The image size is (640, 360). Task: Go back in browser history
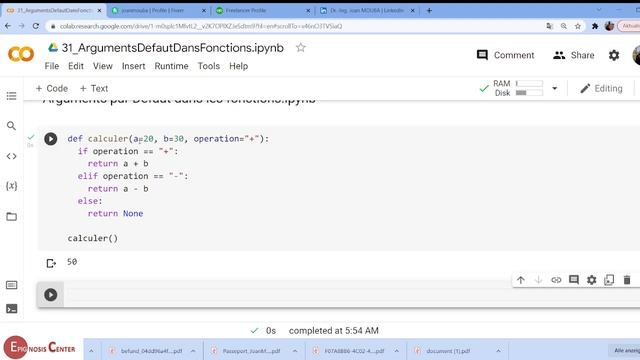(x=8, y=26)
